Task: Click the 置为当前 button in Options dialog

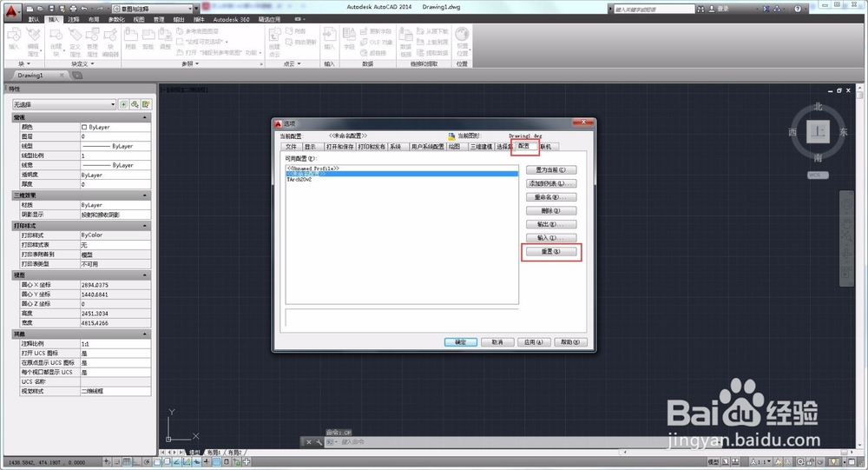Action: pyautogui.click(x=551, y=170)
